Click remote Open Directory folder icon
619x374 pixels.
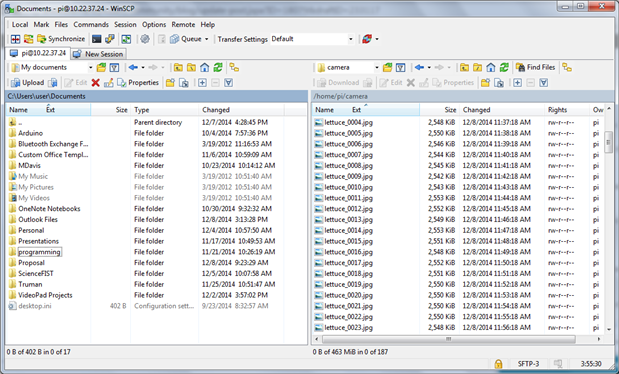(x=388, y=68)
